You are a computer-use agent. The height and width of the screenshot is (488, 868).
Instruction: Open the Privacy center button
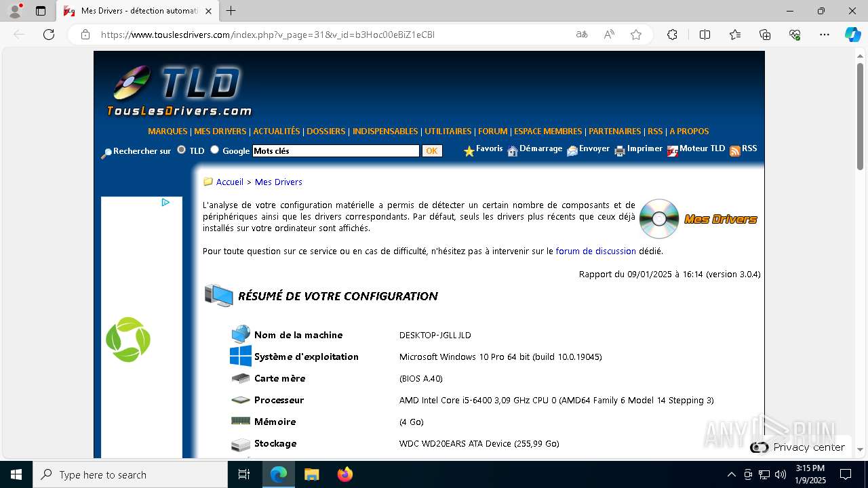(x=799, y=447)
